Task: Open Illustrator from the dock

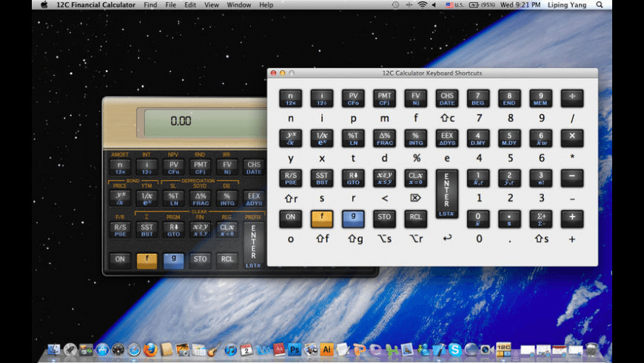Action: coord(327,350)
